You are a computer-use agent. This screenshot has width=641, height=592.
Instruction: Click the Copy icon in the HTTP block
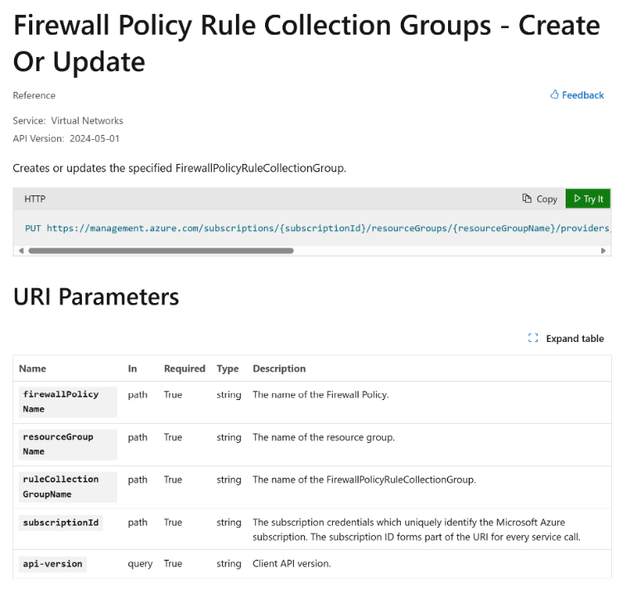(527, 198)
